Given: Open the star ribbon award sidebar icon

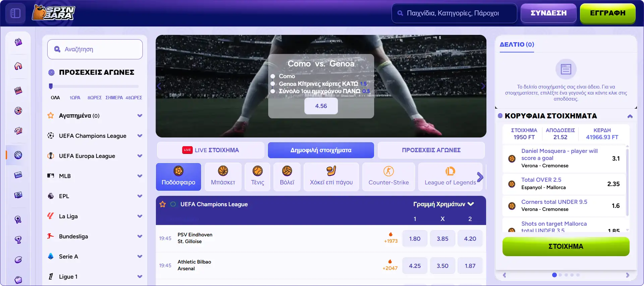Looking at the screenshot, I should click(18, 219).
